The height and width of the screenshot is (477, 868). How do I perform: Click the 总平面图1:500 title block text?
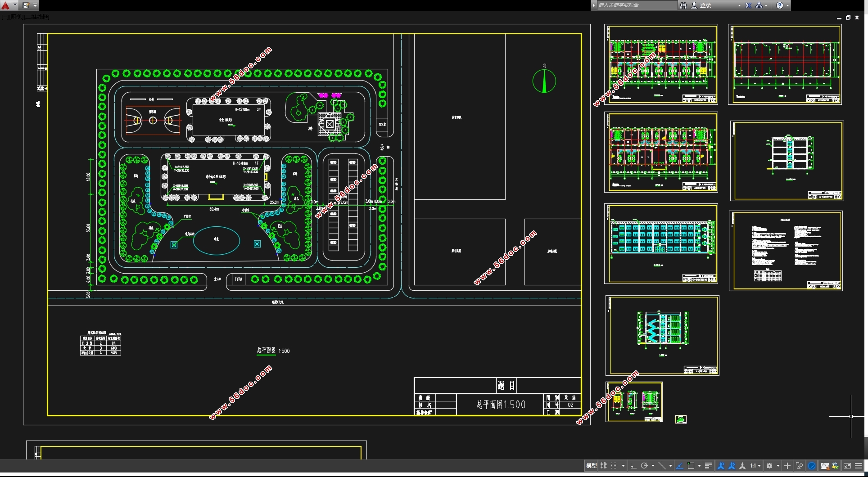(501, 405)
